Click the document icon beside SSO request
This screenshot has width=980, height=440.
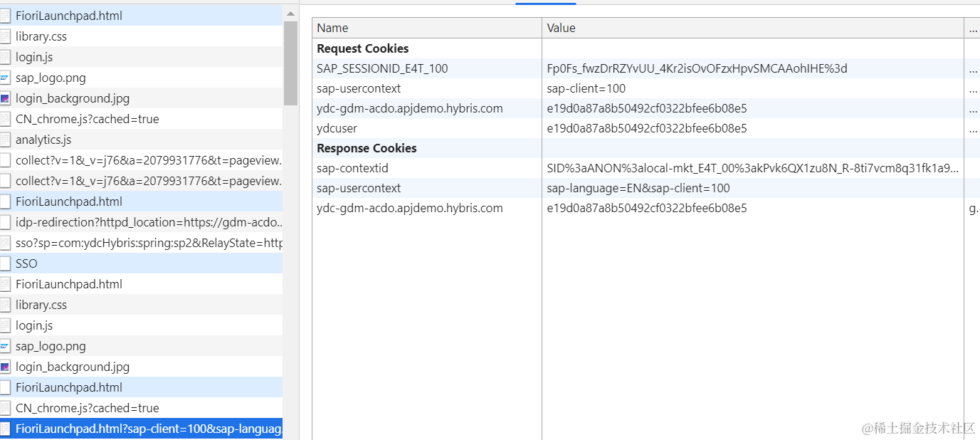click(5, 263)
